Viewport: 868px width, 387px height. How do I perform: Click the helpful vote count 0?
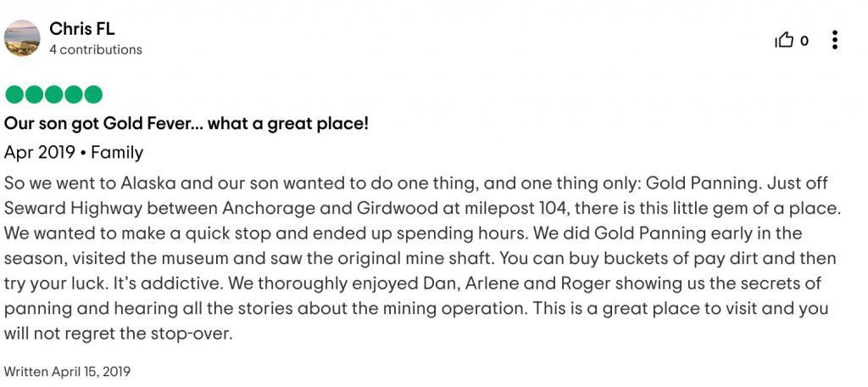[804, 41]
